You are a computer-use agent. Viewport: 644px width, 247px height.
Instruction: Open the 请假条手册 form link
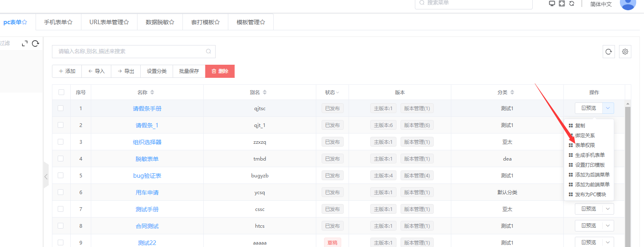147,109
